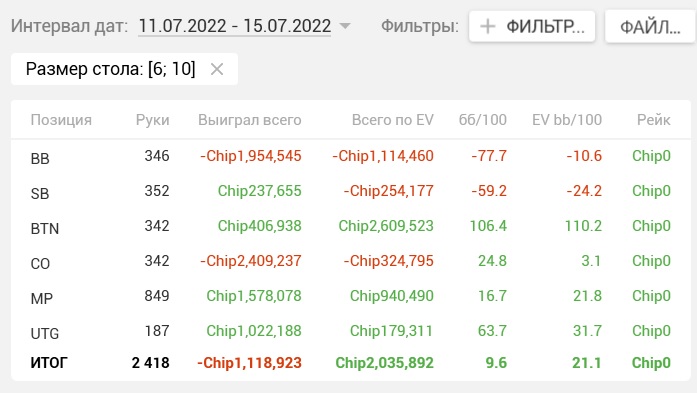Open the date interval dropdown arrow
This screenshot has width=697, height=393.
pos(345,26)
